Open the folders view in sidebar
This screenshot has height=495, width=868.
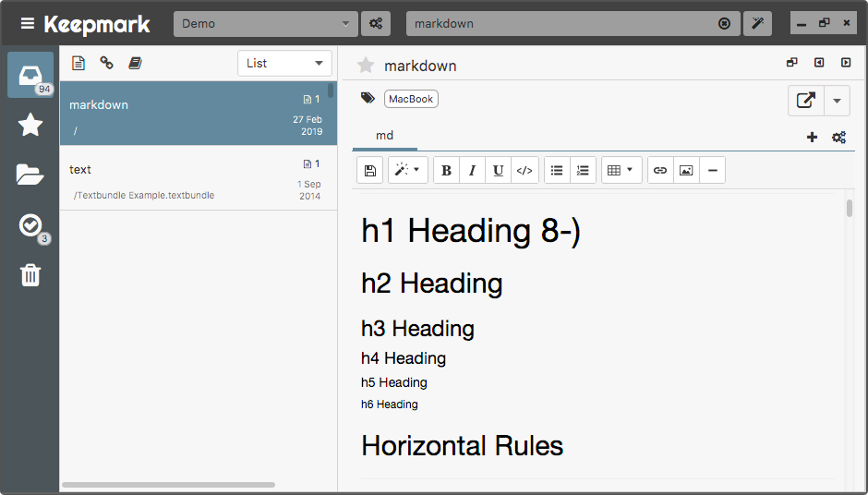pyautogui.click(x=30, y=175)
